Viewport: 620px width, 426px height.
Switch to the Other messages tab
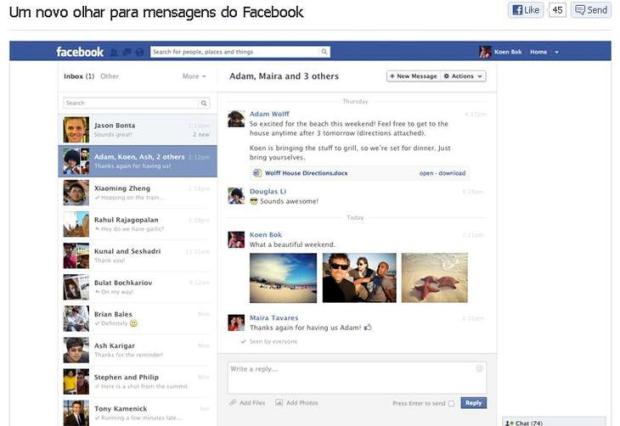[x=110, y=76]
